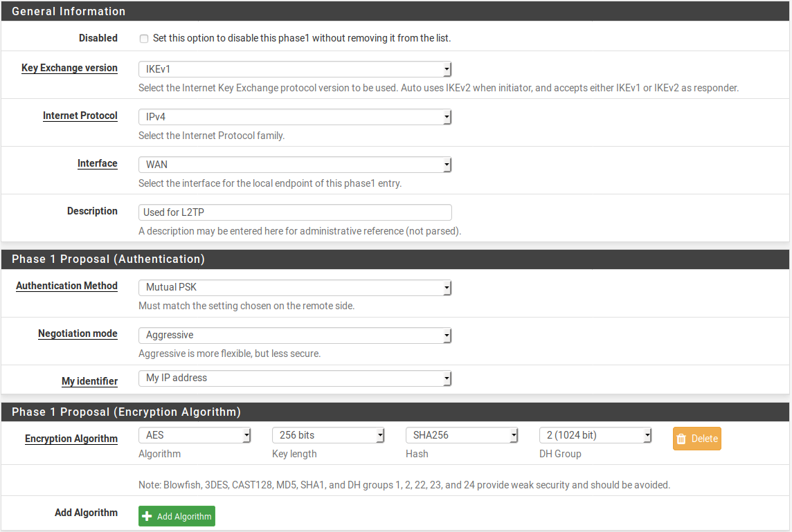Image resolution: width=792 pixels, height=532 pixels.
Task: Open the Interface dropdown showing WAN
Action: pyautogui.click(x=295, y=165)
